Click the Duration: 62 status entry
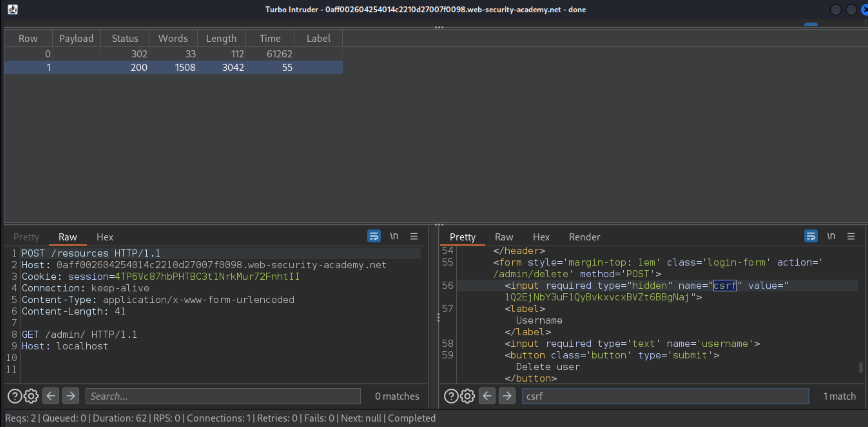The height and width of the screenshot is (427, 868). [119, 418]
